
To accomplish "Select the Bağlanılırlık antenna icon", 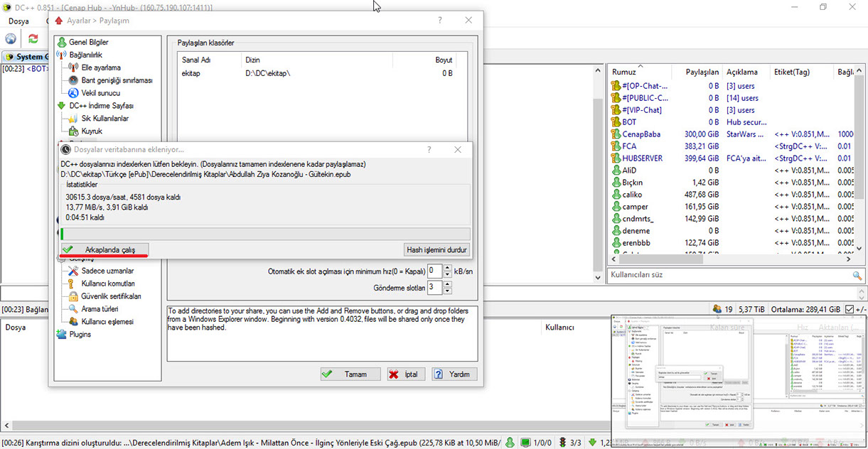I will tap(62, 55).
